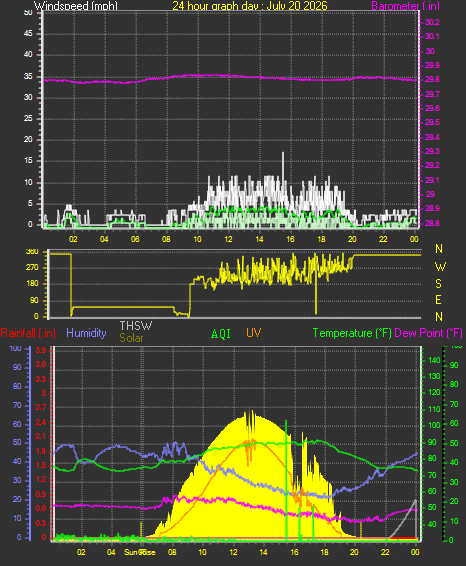Screen dimensions: 466x566
Task: Click the 'Sunrise' marker label on bottom axis
Action: pos(140,552)
